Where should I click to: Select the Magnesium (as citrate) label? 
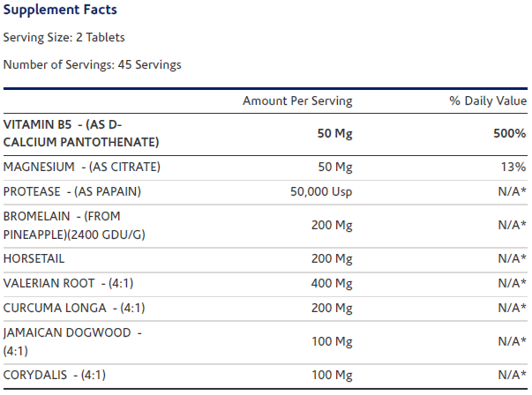82,167
